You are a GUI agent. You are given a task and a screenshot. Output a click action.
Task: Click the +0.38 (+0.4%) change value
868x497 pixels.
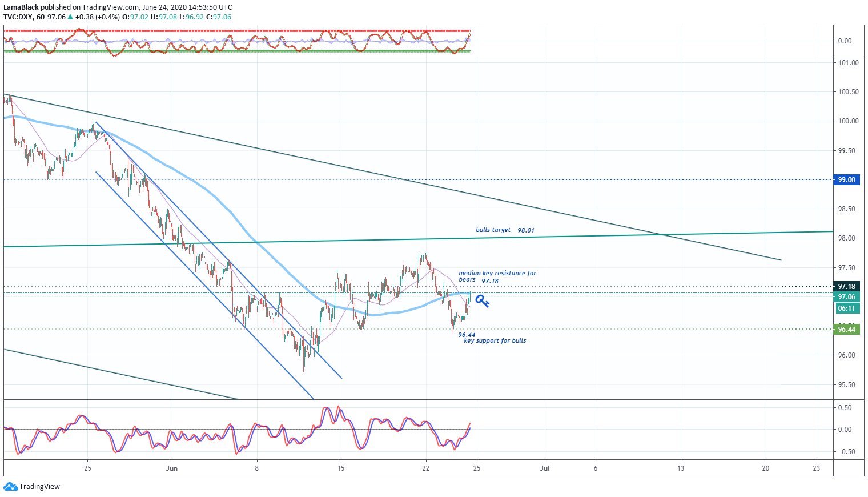click(x=98, y=17)
